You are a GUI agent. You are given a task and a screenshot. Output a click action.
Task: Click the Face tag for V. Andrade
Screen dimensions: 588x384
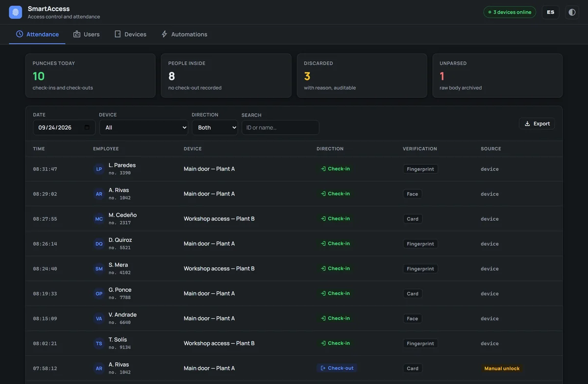pyautogui.click(x=413, y=318)
